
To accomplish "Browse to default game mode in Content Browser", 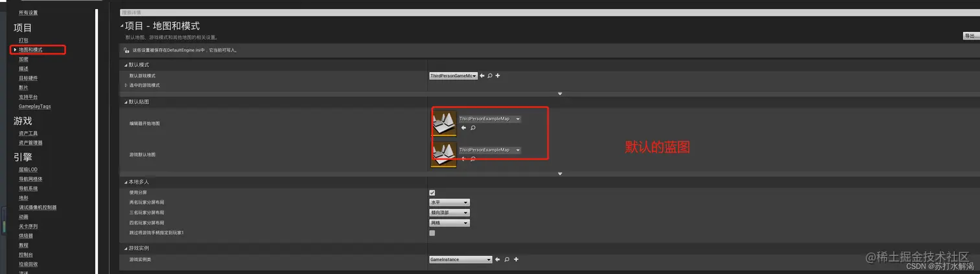I will click(x=490, y=76).
